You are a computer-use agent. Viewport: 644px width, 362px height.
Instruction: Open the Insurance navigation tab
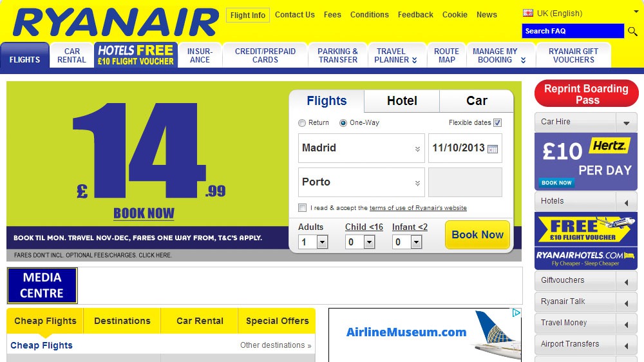tap(200, 55)
